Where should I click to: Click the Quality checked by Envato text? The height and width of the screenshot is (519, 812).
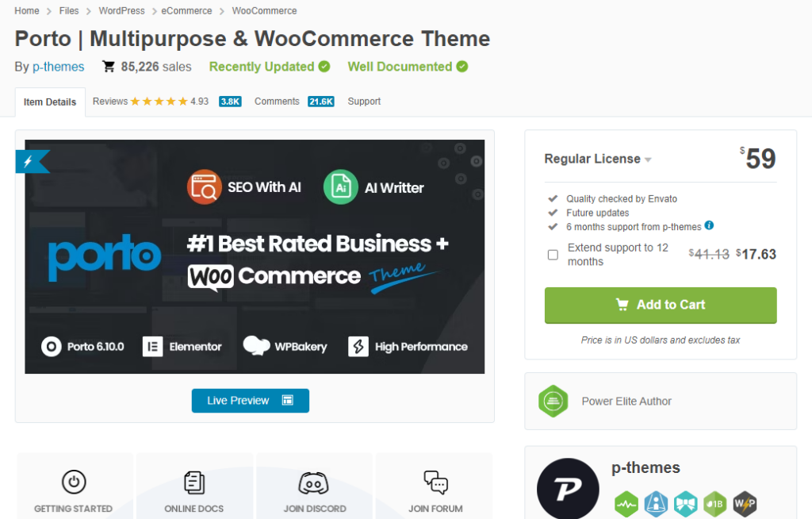coord(622,199)
